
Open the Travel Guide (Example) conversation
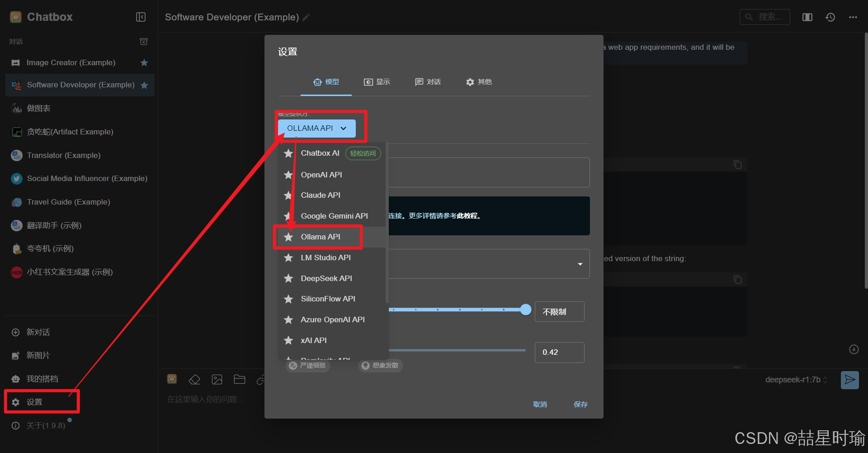coord(80,202)
